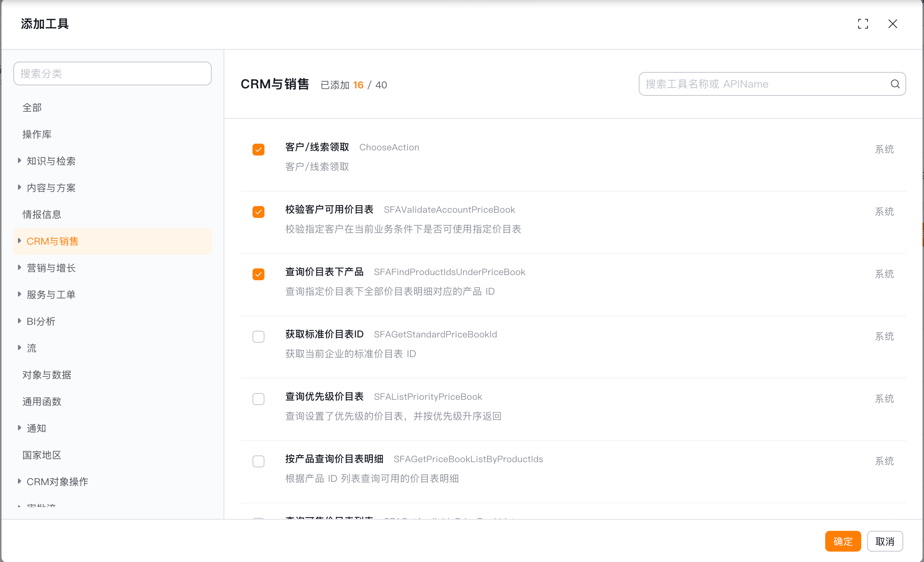The image size is (924, 562).
Task: Click 获取标准价目表ID tool title
Action: coord(324,334)
